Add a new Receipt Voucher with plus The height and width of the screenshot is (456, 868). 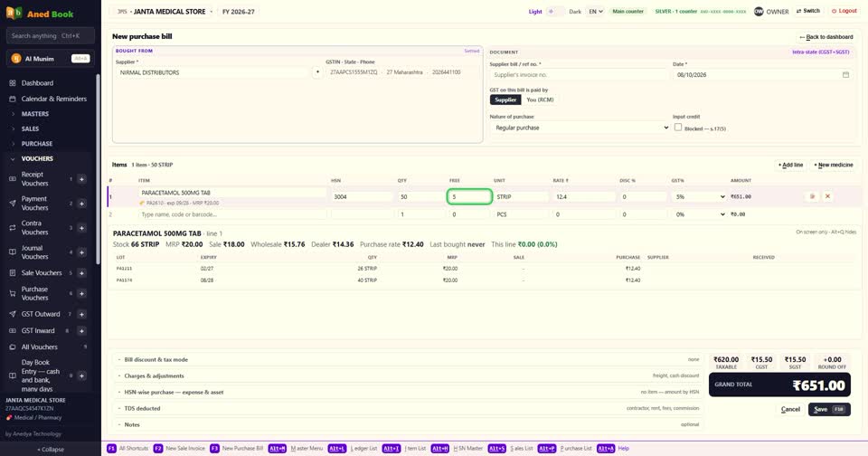[81, 179]
